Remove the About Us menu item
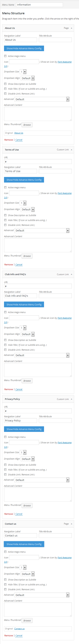The width and height of the screenshot is (79, 644). 9,140
